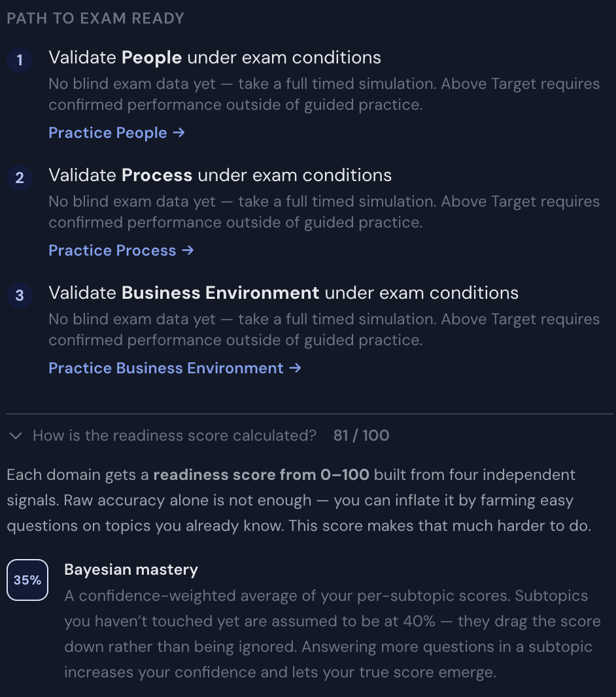Click the step 2 number badge
The image size is (616, 697).
(20, 178)
